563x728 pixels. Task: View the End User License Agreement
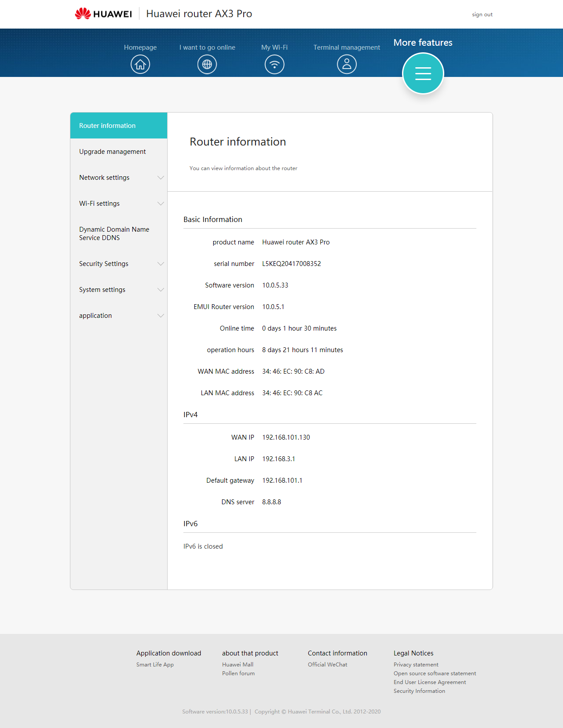(430, 682)
